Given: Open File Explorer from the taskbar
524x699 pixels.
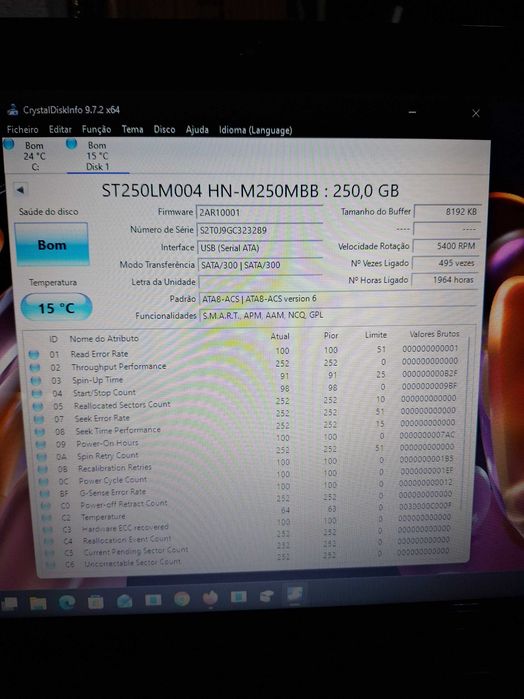Looking at the screenshot, I should 38,603.
